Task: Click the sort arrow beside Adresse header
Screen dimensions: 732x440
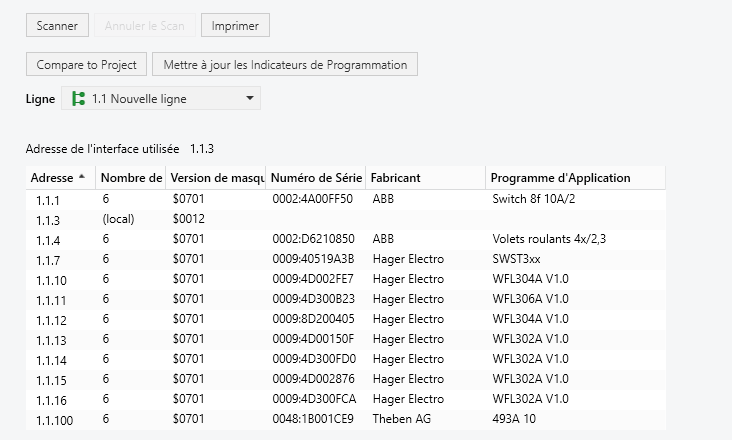Action: 81,177
